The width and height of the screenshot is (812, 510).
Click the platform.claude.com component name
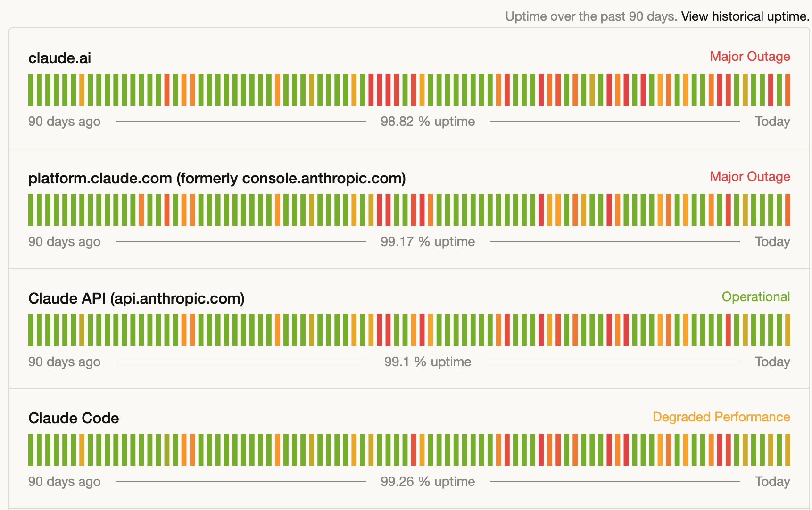click(x=217, y=178)
